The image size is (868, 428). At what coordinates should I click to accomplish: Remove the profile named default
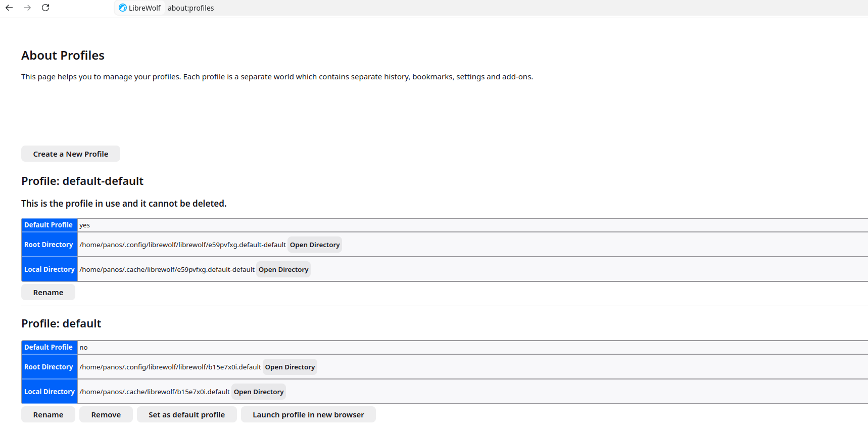click(106, 414)
